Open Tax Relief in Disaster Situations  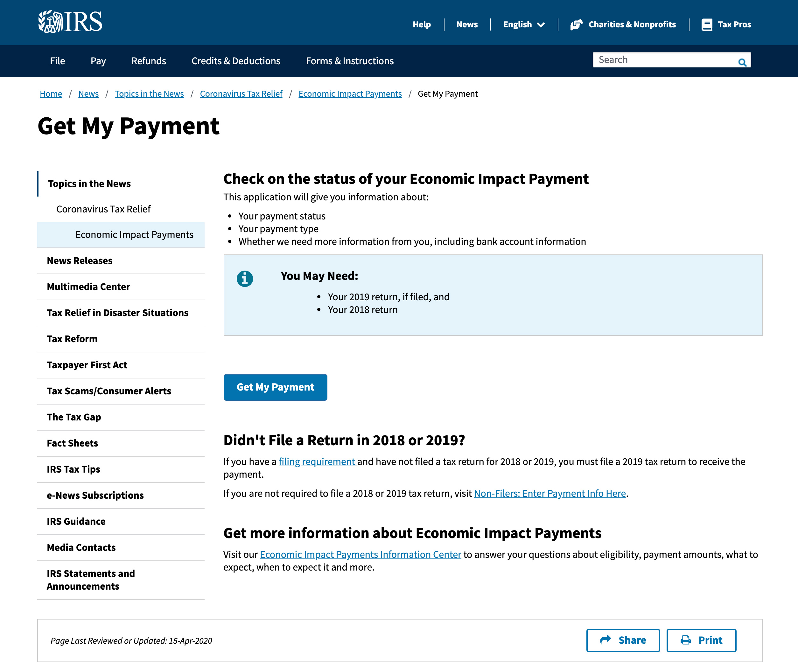pos(121,313)
